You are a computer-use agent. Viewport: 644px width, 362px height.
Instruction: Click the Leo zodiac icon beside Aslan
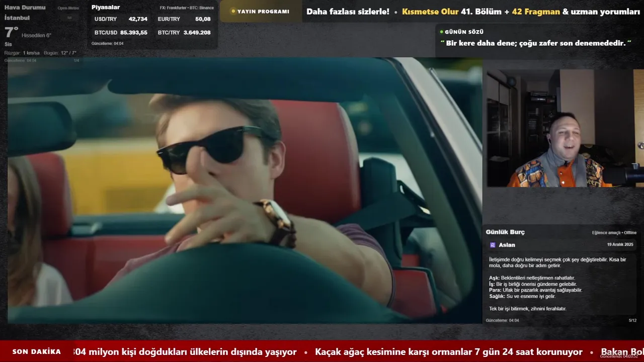click(x=493, y=245)
